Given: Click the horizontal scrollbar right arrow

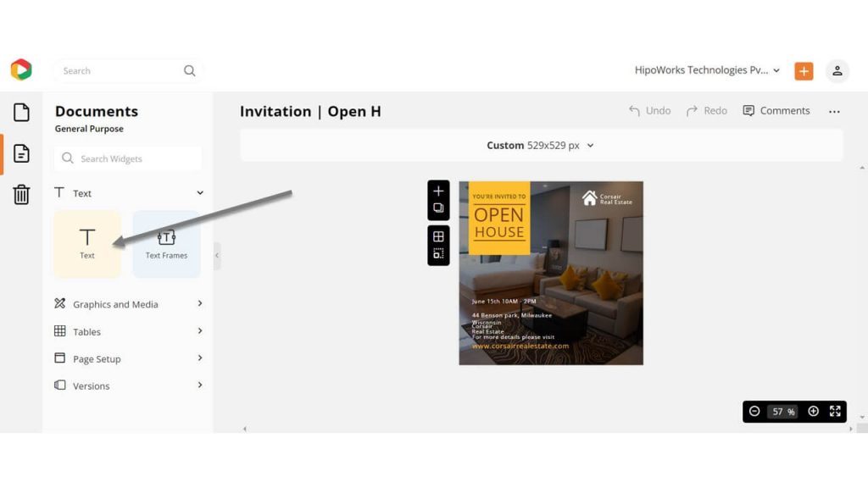Looking at the screenshot, I should 851,429.
